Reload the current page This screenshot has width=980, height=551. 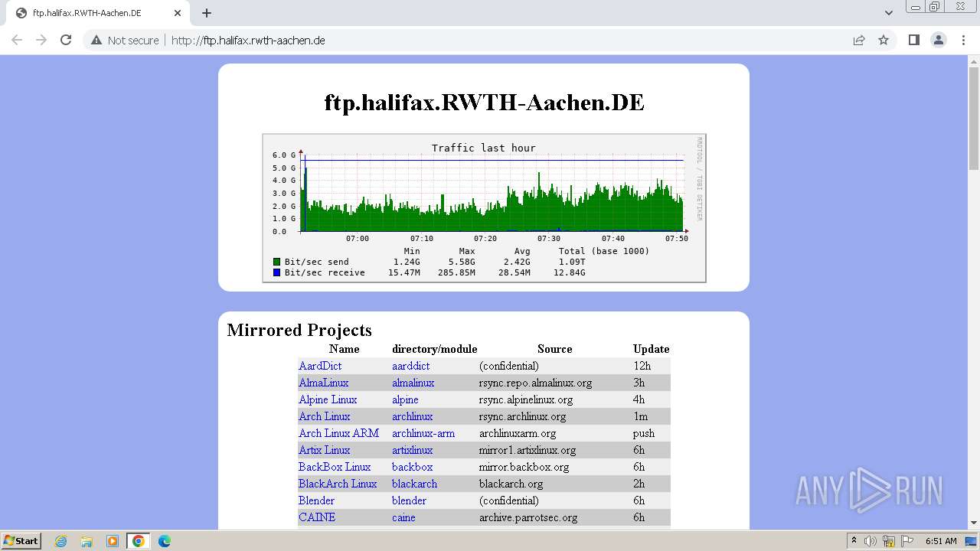pos(66,40)
